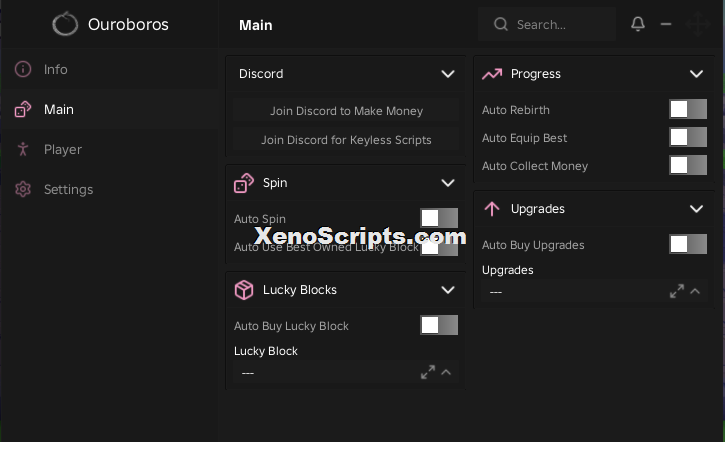Viewport: 725px width, 472px height.
Task: Turn on Auto Collect Money
Action: pos(688,165)
